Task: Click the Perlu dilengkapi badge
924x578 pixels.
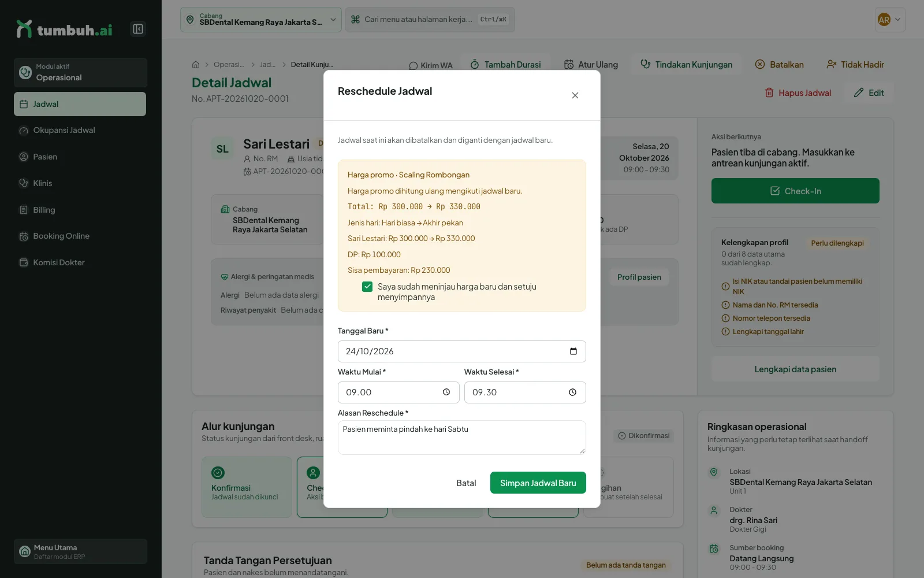Action: 837,243
